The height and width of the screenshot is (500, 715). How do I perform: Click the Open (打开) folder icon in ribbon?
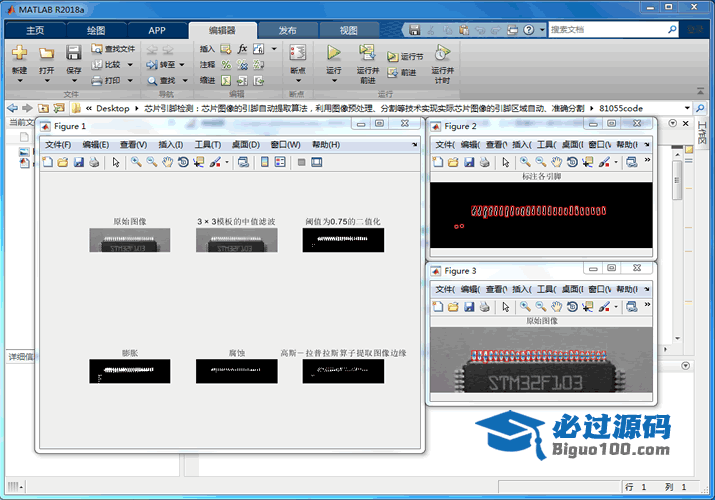point(46,53)
